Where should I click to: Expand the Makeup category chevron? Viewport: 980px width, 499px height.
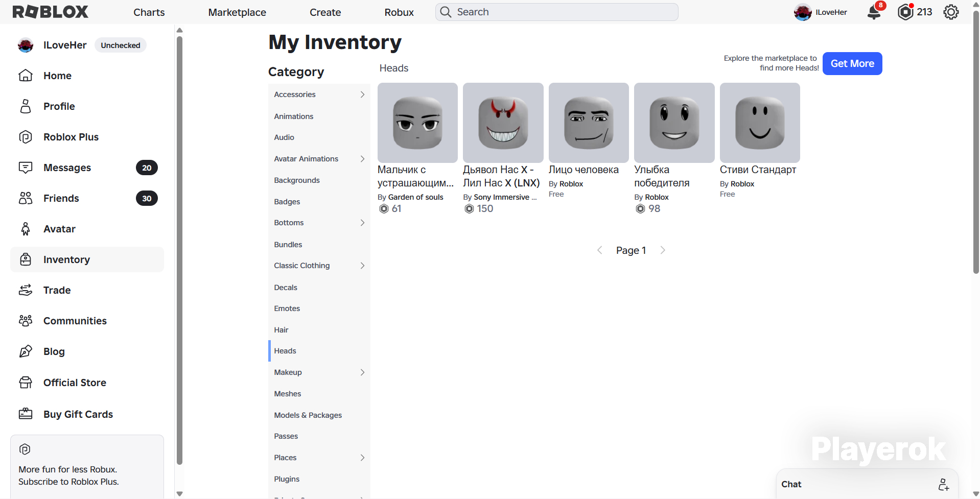coord(362,372)
